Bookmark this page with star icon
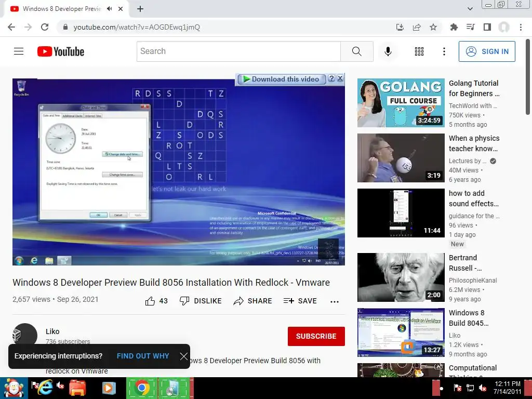This screenshot has height=399, width=532. point(433,27)
